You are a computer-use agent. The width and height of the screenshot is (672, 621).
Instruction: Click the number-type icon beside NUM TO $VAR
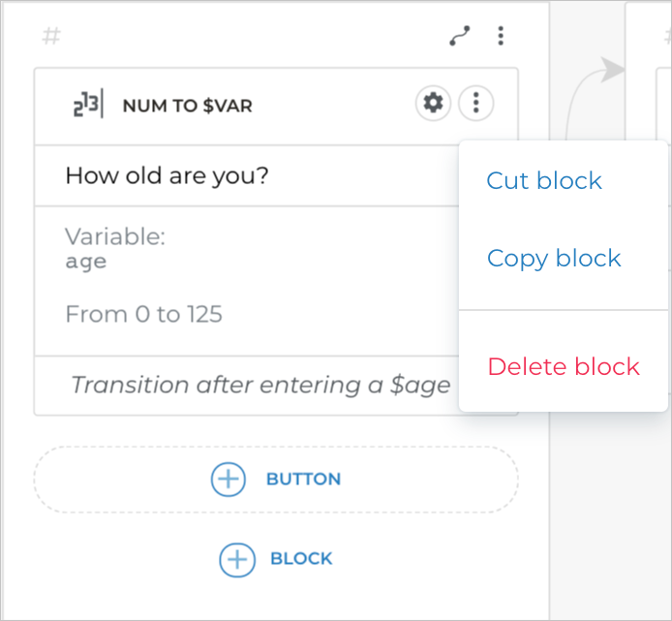87,106
